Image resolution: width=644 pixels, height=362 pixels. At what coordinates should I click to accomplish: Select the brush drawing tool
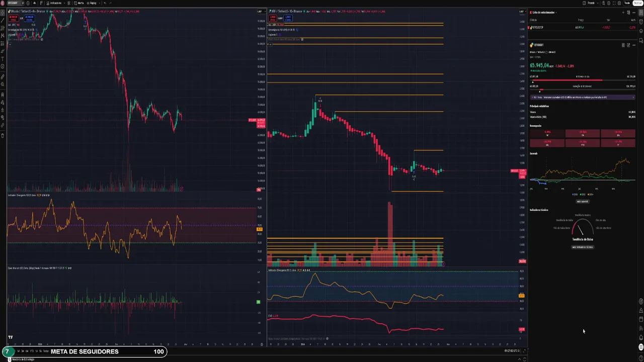3,51
